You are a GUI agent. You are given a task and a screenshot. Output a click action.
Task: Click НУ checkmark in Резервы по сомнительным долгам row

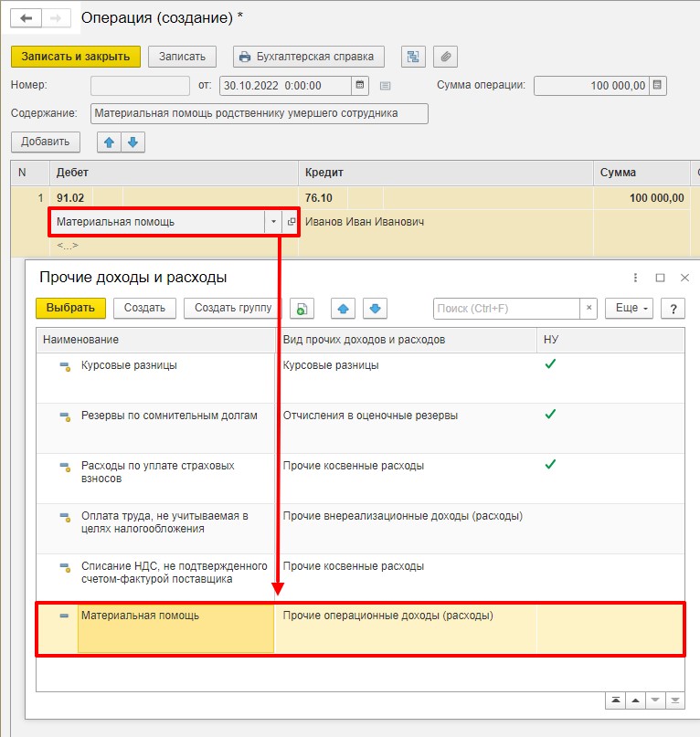550,415
